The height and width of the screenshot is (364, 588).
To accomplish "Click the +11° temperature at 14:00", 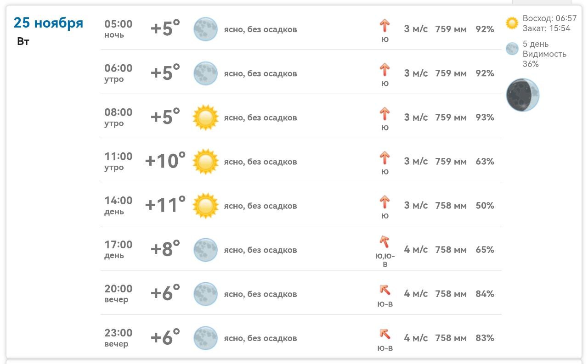I will (165, 204).
